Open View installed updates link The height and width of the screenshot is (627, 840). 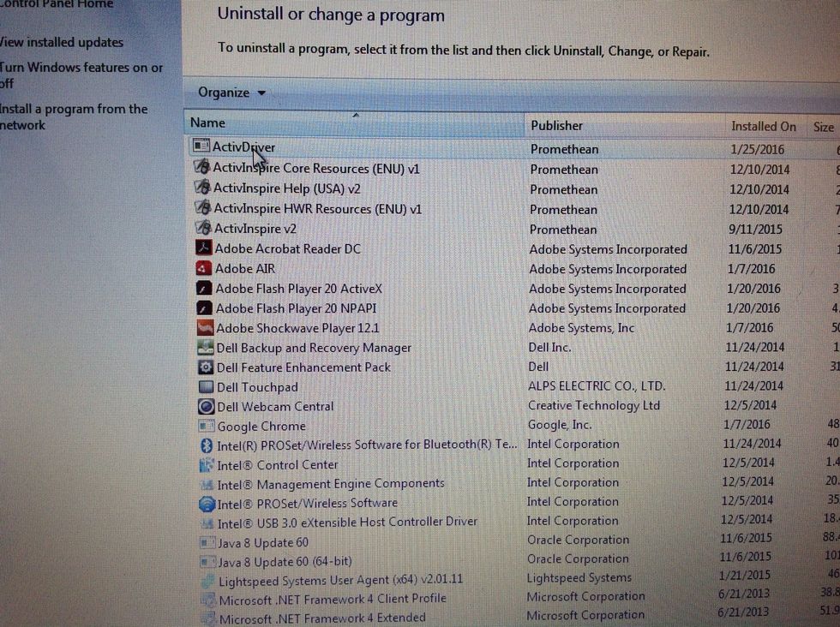pyautogui.click(x=62, y=42)
